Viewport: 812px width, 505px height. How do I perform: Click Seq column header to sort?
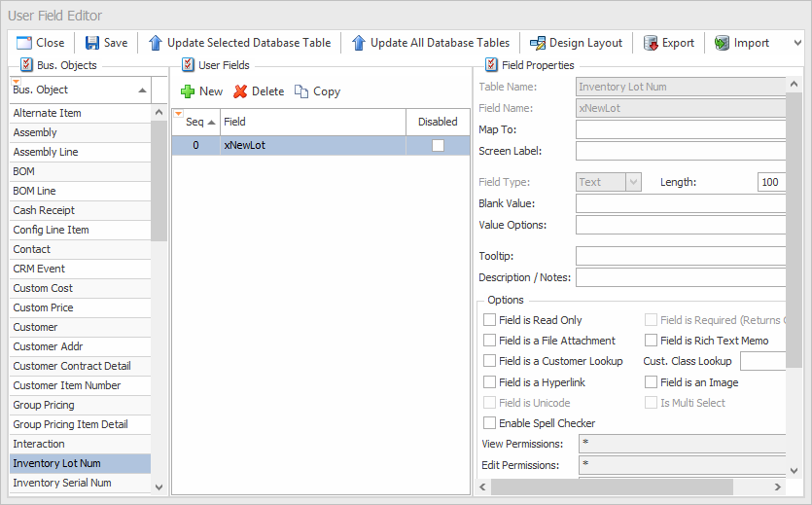pyautogui.click(x=200, y=122)
